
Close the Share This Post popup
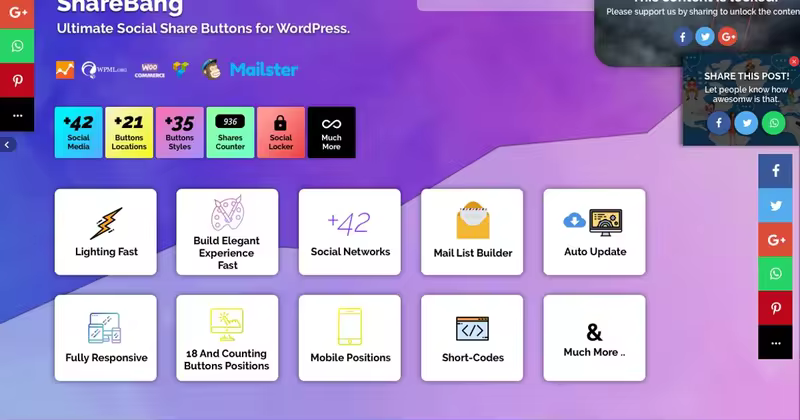[794, 61]
